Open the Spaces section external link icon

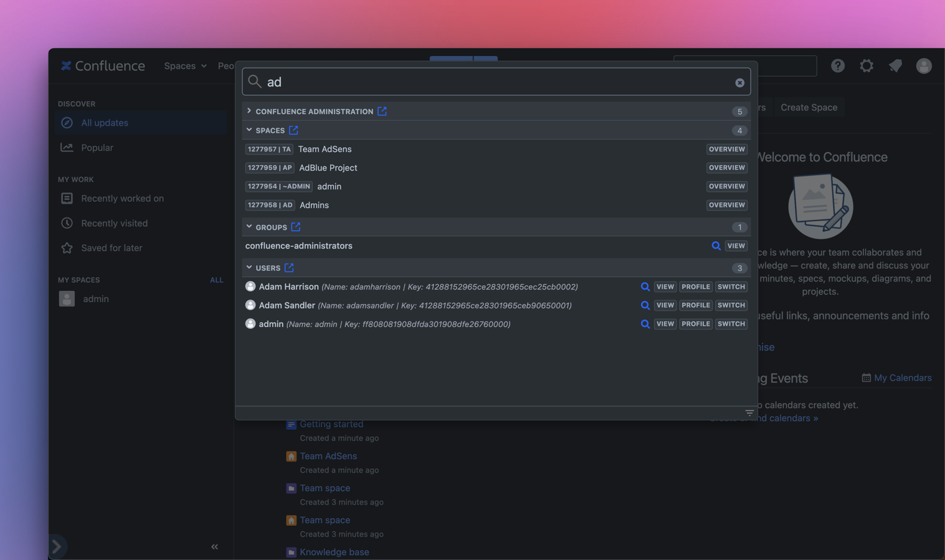[293, 130]
